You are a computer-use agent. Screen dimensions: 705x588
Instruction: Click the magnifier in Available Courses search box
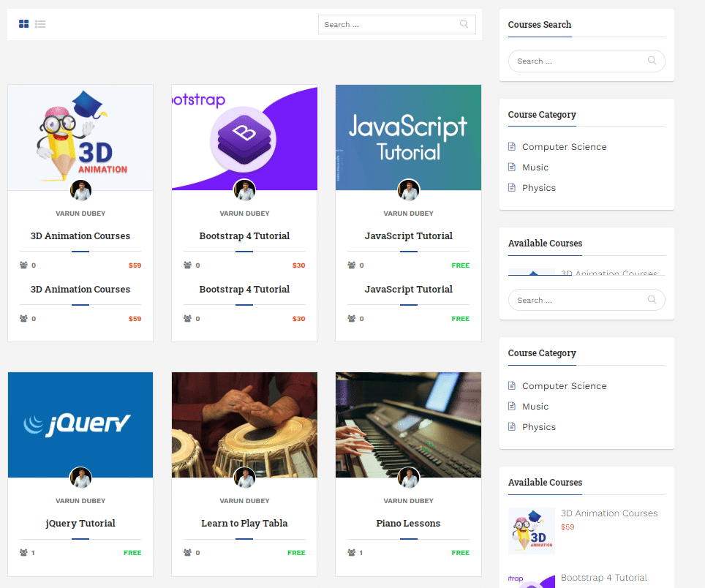pyautogui.click(x=652, y=300)
